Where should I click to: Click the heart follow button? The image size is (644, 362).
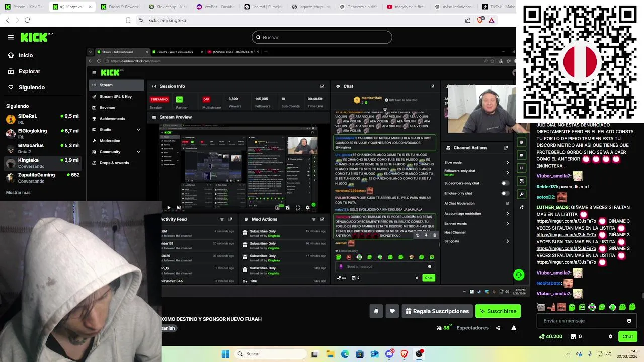coord(392,311)
